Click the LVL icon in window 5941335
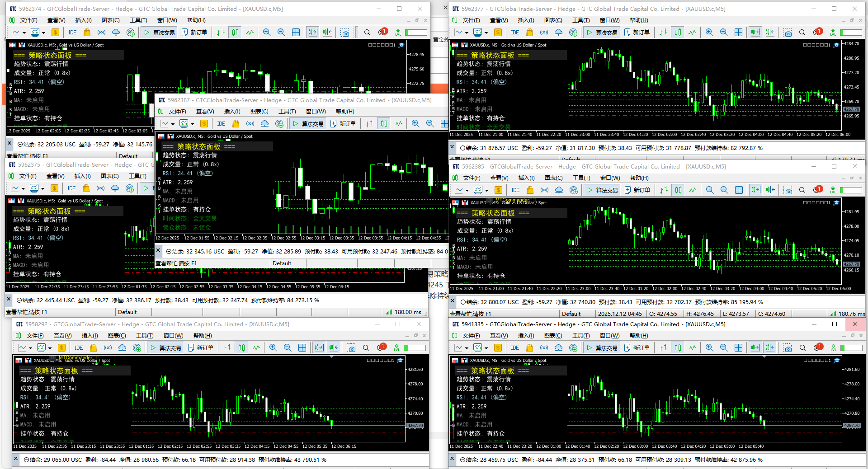 point(832,348)
